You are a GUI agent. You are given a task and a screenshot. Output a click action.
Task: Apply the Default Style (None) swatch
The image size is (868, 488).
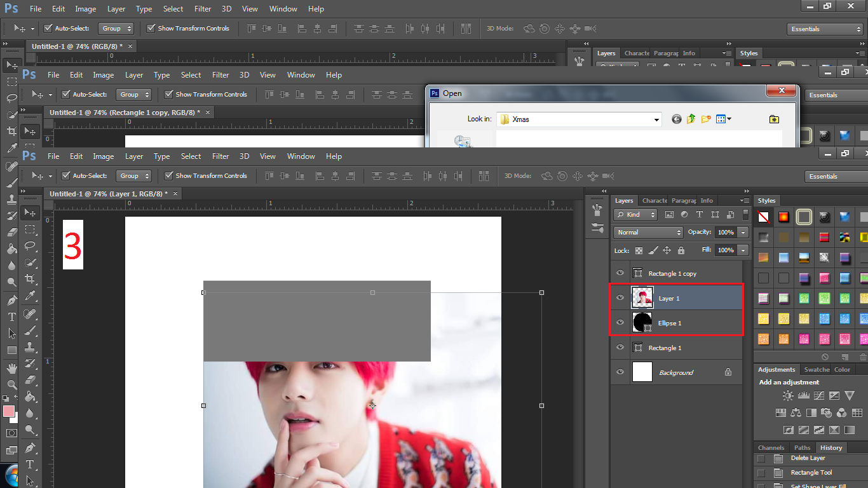[764, 217]
